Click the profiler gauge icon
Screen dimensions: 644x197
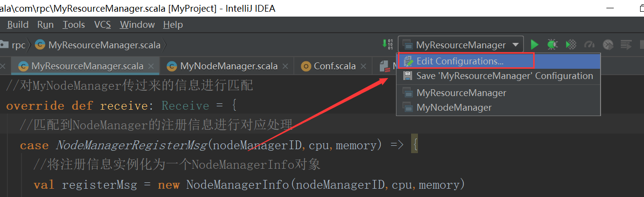[590, 45]
